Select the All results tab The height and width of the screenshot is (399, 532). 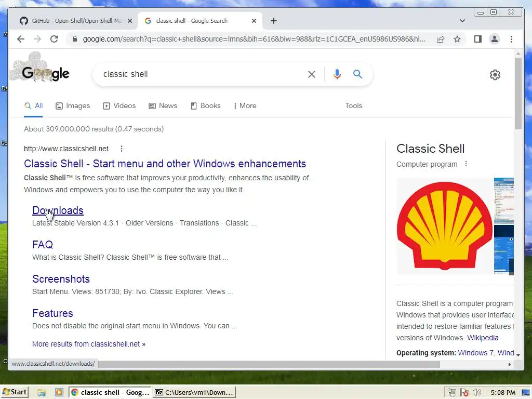point(33,106)
